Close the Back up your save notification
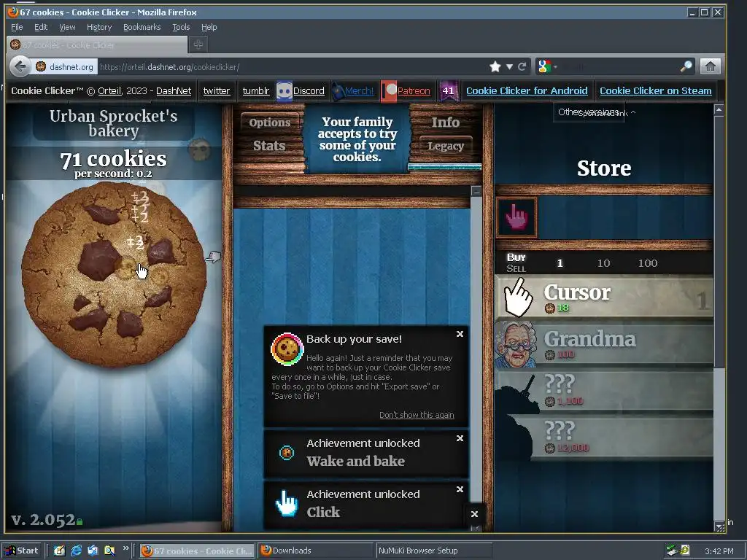Screen dimensions: 747x560 pyautogui.click(x=460, y=334)
